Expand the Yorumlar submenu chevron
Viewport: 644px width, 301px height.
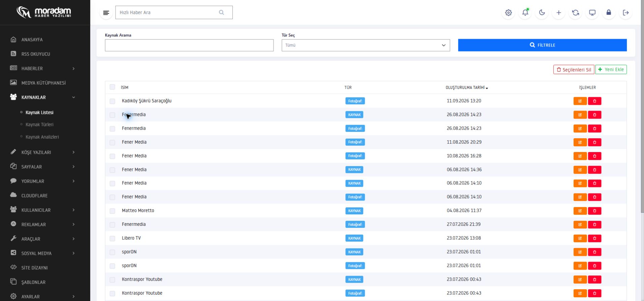coord(73,181)
